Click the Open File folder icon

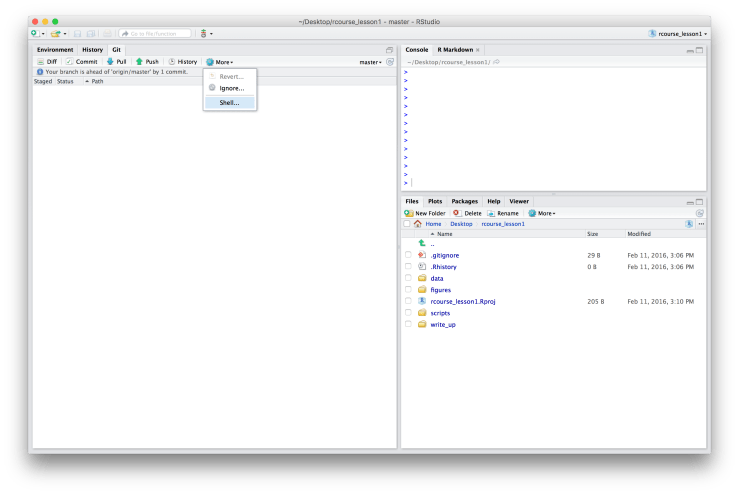click(56, 33)
